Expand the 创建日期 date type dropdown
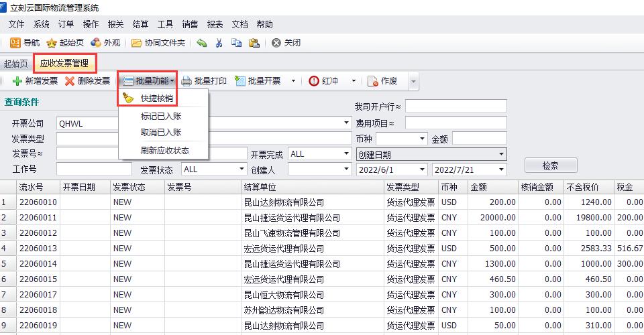This screenshot has height=335, width=644. coord(501,154)
